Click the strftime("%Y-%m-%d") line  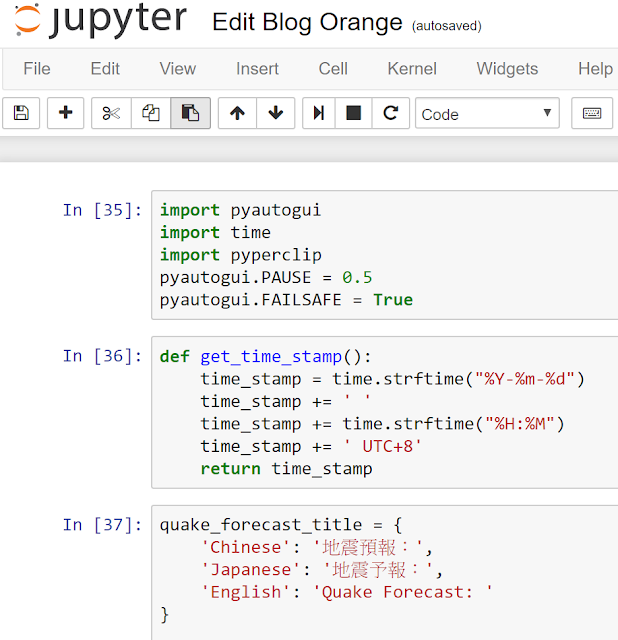[x=392, y=379]
